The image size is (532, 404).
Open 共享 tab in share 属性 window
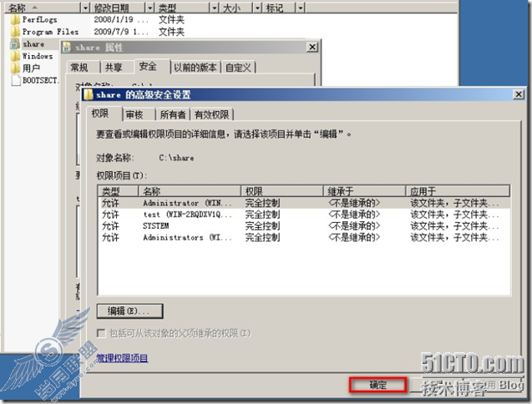116,68
